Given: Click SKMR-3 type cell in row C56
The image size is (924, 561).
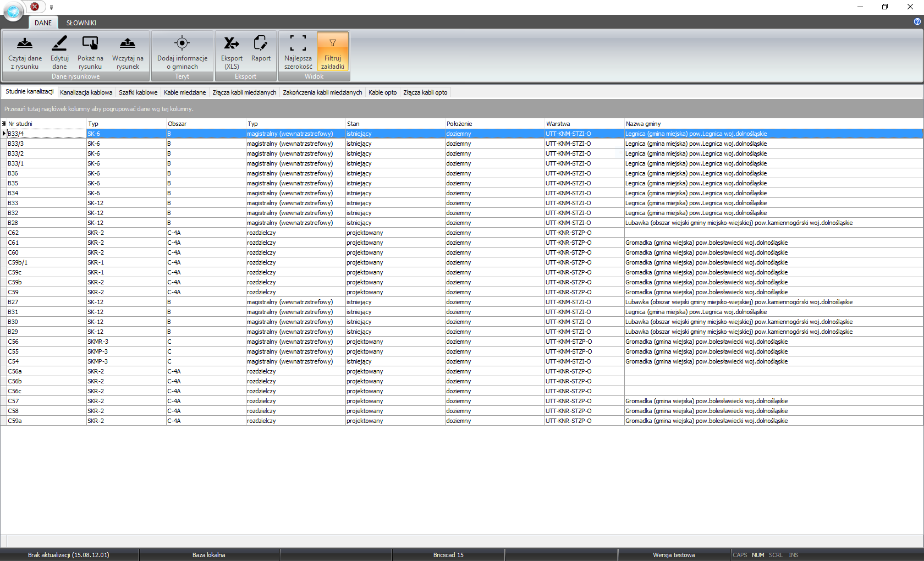Looking at the screenshot, I should tap(127, 342).
